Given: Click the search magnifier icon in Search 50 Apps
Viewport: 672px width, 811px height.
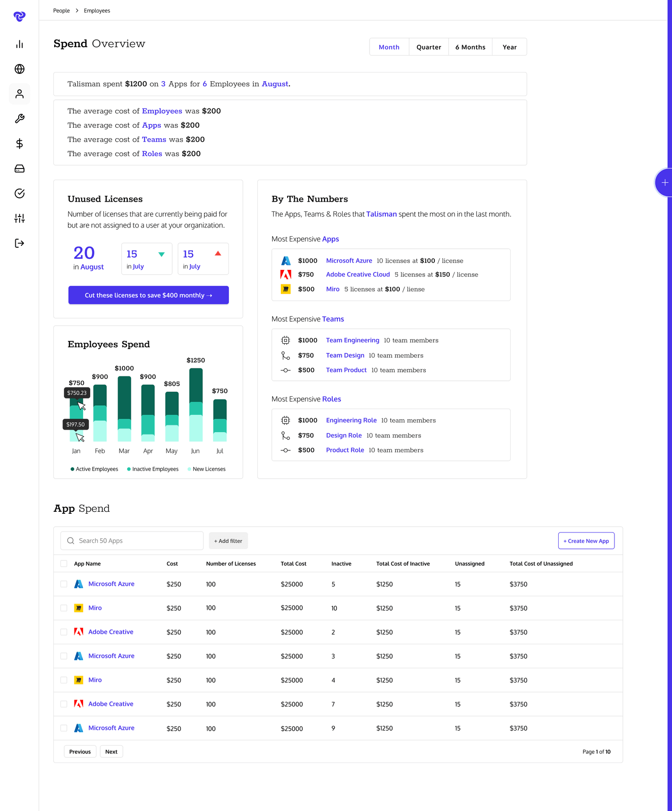Looking at the screenshot, I should coord(71,541).
